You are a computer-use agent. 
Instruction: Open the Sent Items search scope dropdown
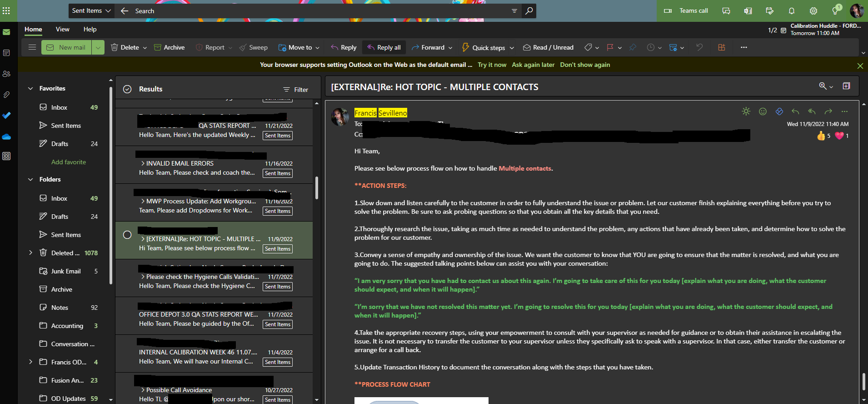91,10
